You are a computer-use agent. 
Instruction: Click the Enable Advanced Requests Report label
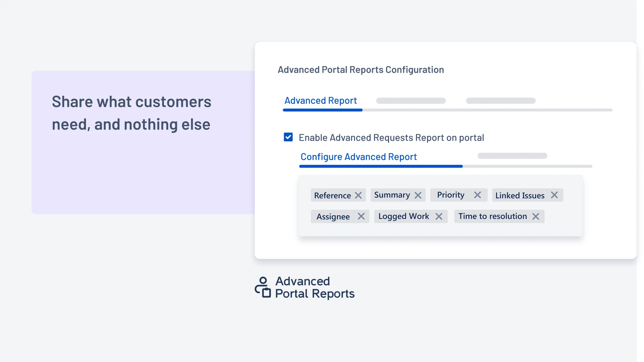391,138
